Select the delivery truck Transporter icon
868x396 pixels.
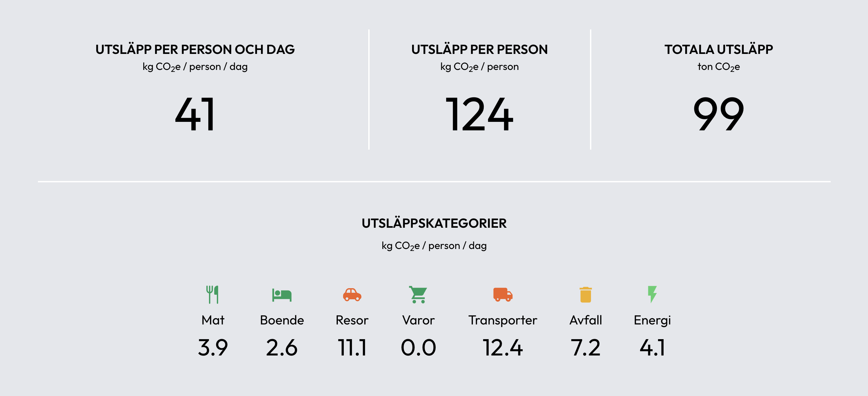click(x=503, y=295)
